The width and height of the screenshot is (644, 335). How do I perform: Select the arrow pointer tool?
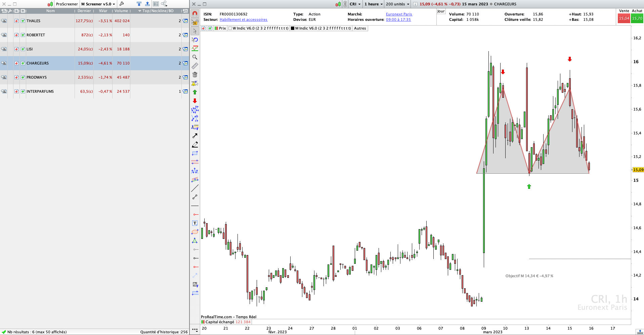pyautogui.click(x=195, y=31)
